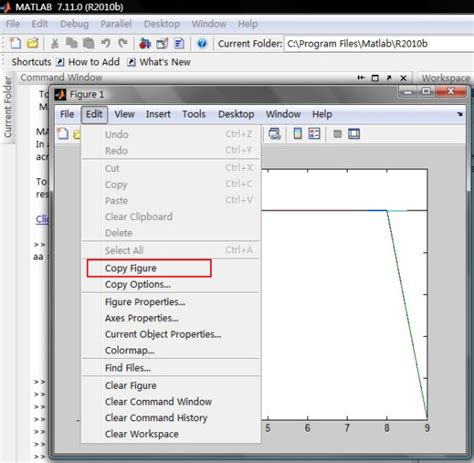Click the Undo arrow icon
This screenshot has height=463, width=474.
[x=106, y=43]
